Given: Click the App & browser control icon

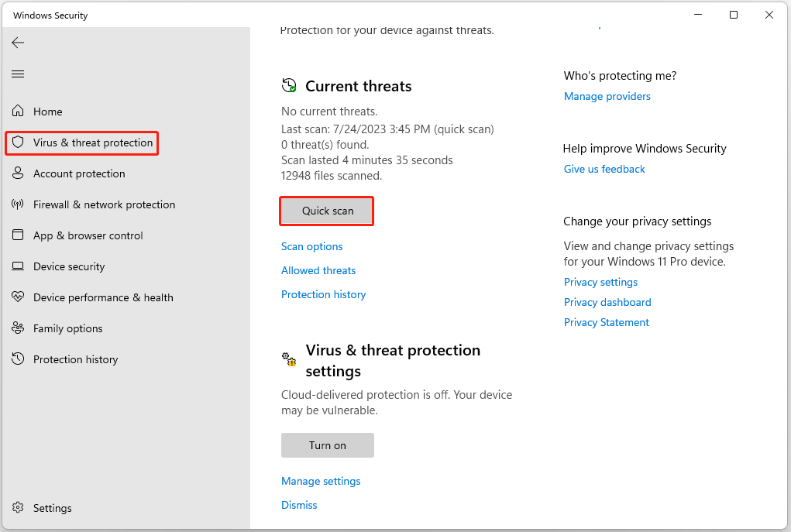Looking at the screenshot, I should [18, 235].
